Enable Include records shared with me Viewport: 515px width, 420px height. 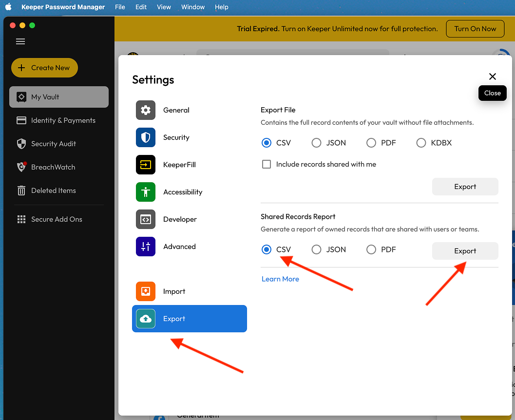pos(267,164)
